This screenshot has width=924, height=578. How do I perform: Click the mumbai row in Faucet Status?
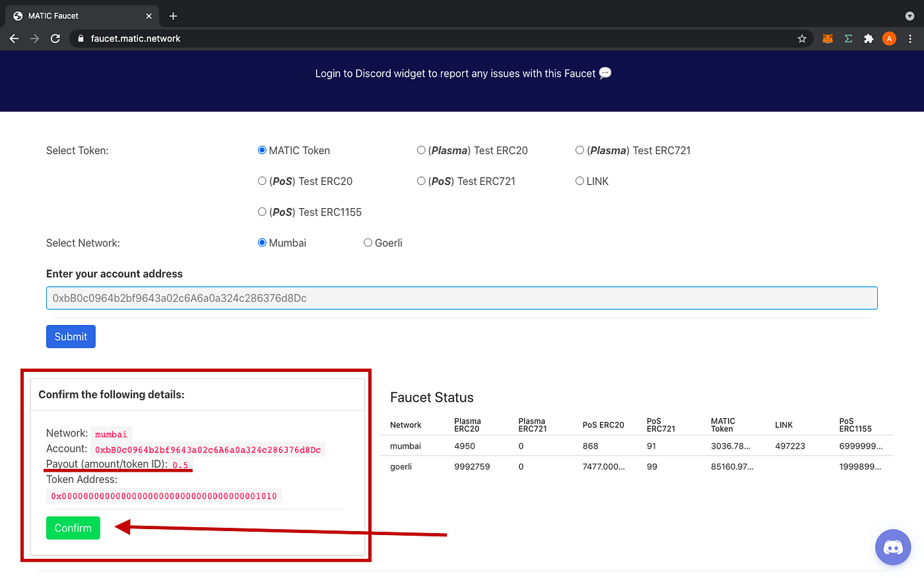636,446
